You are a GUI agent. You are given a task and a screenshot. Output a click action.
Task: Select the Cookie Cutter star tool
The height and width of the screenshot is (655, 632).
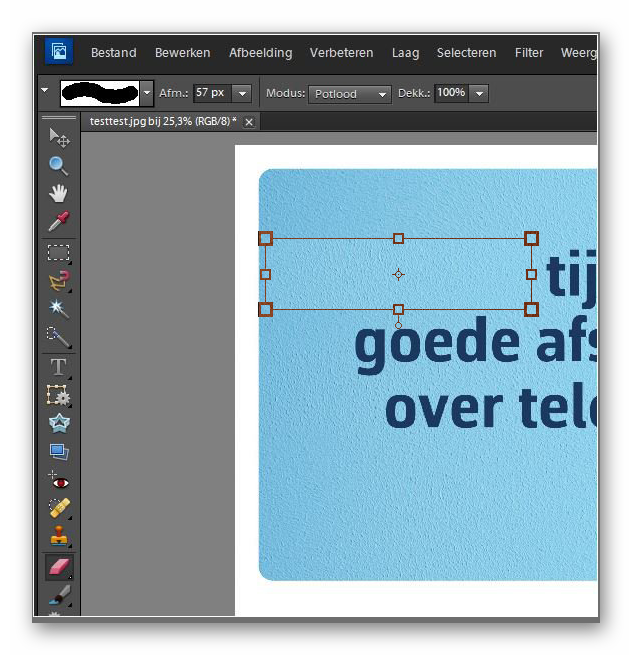(59, 423)
